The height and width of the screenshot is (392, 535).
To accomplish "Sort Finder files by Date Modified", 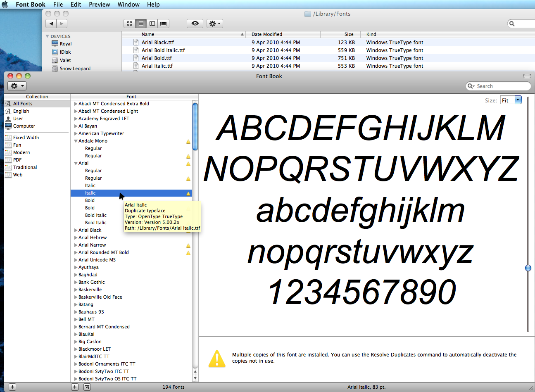I will click(x=283, y=34).
